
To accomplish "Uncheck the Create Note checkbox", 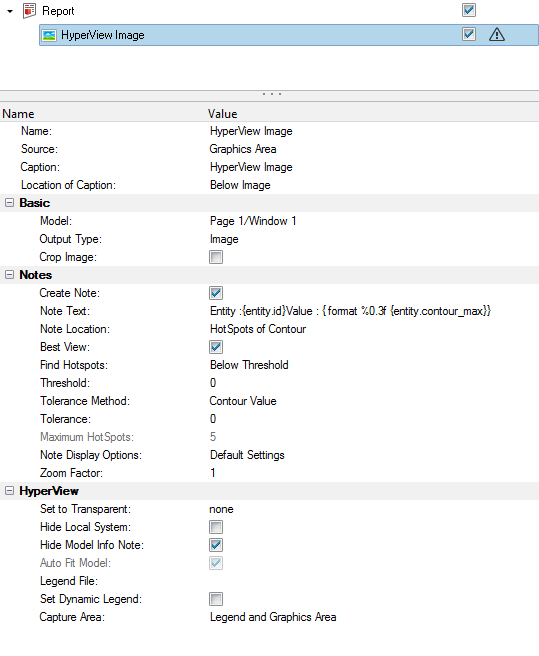I will point(216,293).
